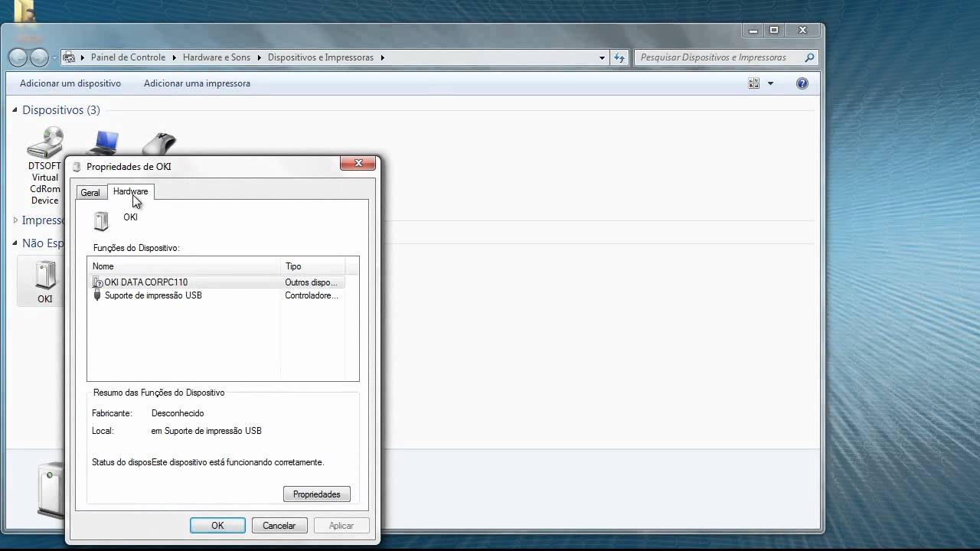Click Hardware e Sons in the breadcrumb

[217, 57]
